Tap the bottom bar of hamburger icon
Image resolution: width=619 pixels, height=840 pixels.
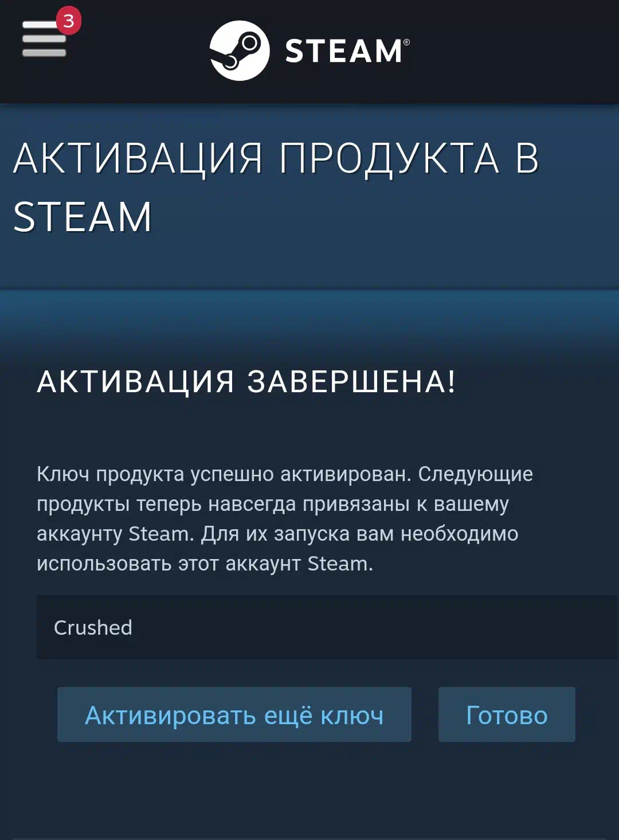pyautogui.click(x=44, y=53)
